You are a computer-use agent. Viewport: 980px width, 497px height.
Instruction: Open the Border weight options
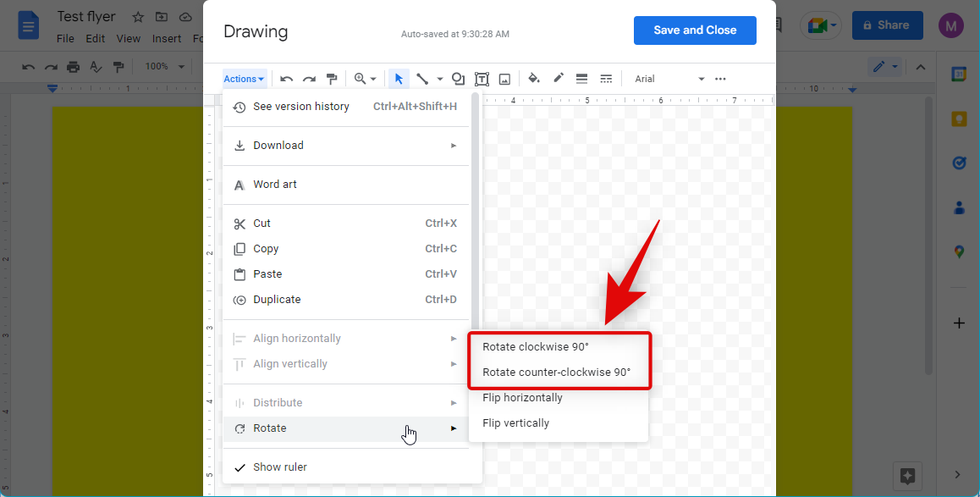click(581, 79)
